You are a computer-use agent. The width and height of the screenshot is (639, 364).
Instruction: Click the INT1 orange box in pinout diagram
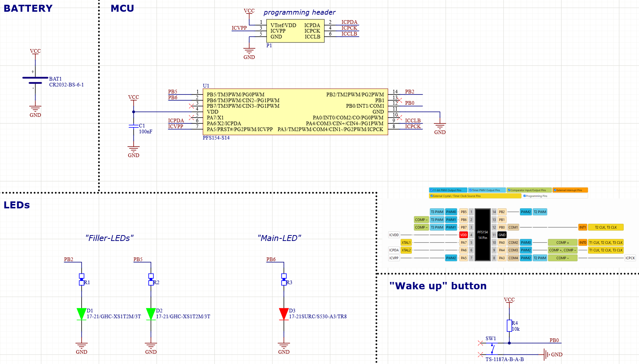click(x=583, y=227)
